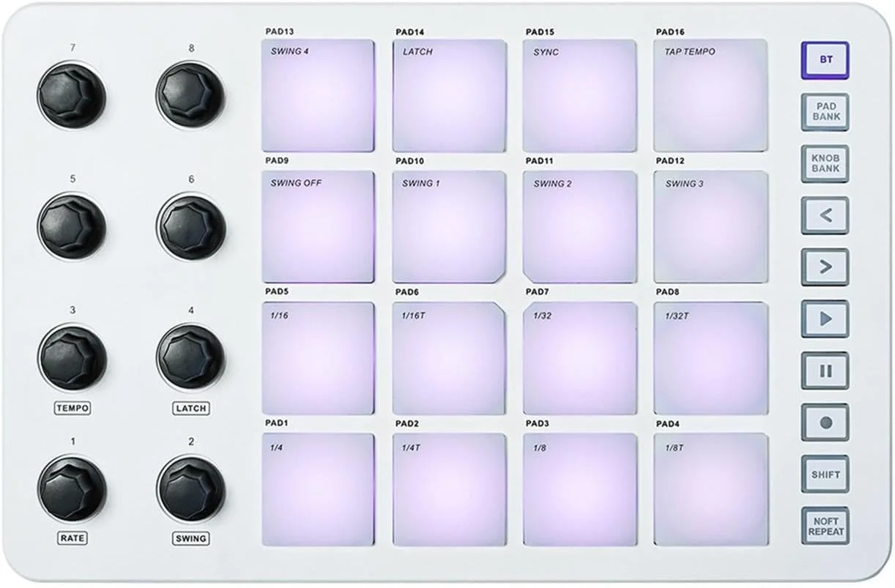Image resolution: width=895 pixels, height=588 pixels.
Task: Hit the Record button
Action: pyautogui.click(x=825, y=421)
